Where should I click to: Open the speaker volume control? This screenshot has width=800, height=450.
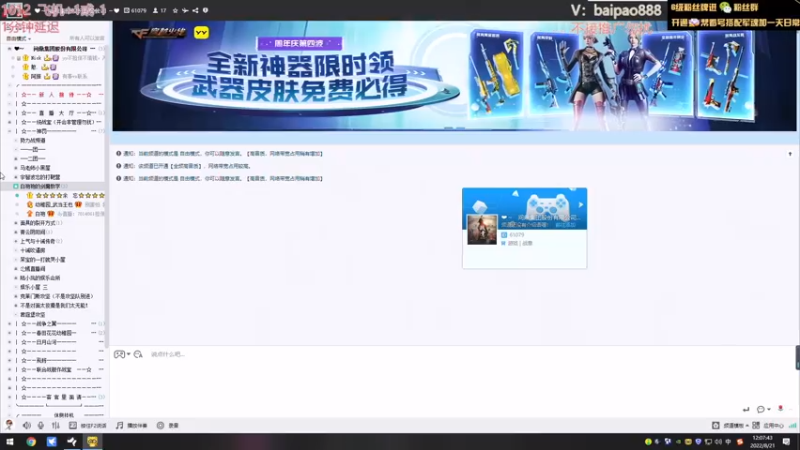click(x=27, y=425)
